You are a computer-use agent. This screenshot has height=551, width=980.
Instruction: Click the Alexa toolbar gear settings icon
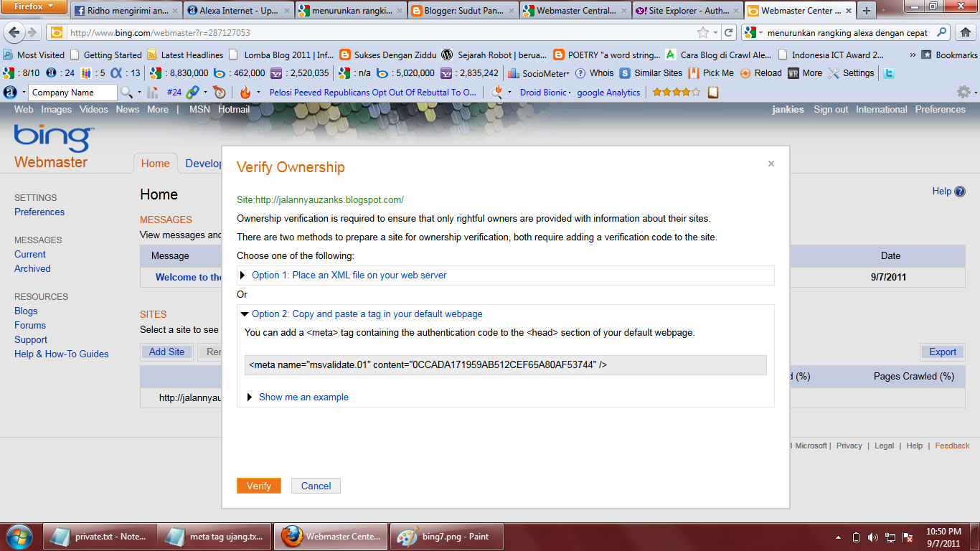click(963, 92)
